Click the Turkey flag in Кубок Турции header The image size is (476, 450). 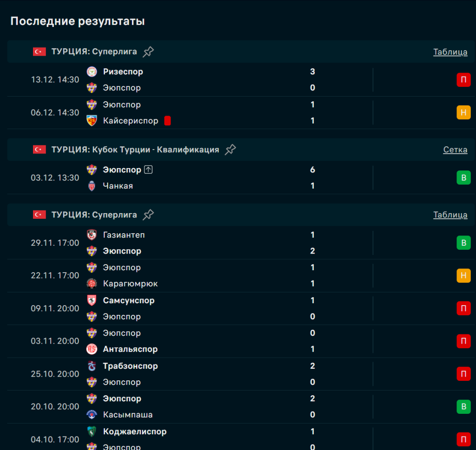(40, 150)
